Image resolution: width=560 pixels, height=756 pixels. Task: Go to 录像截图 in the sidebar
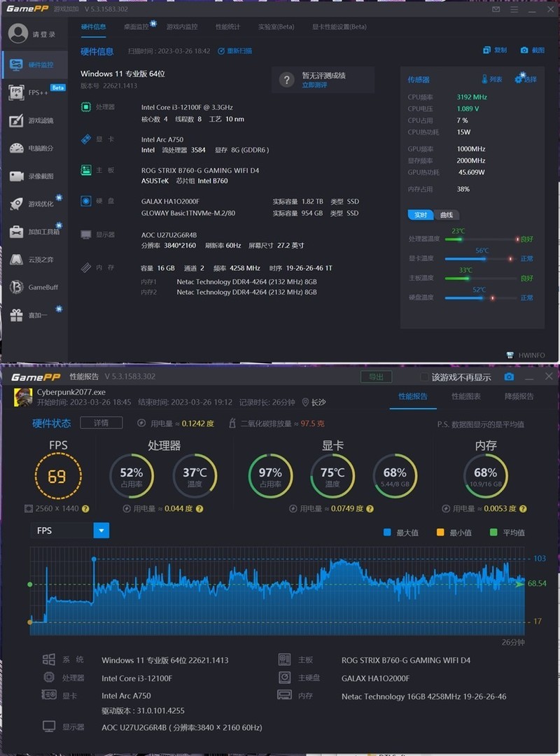click(x=34, y=176)
